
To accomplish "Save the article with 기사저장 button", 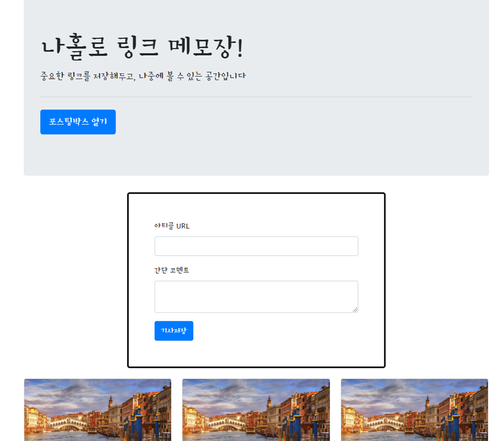I will (x=174, y=331).
